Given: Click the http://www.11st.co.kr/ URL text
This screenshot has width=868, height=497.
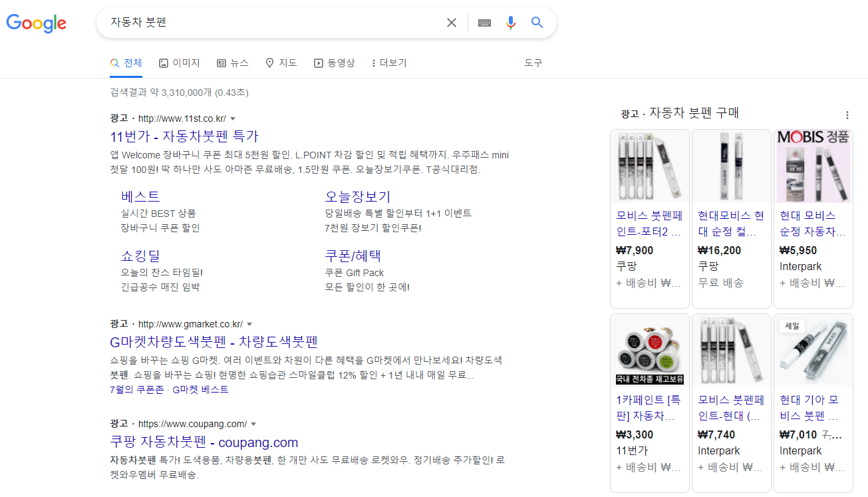Looking at the screenshot, I should pyautogui.click(x=182, y=119).
